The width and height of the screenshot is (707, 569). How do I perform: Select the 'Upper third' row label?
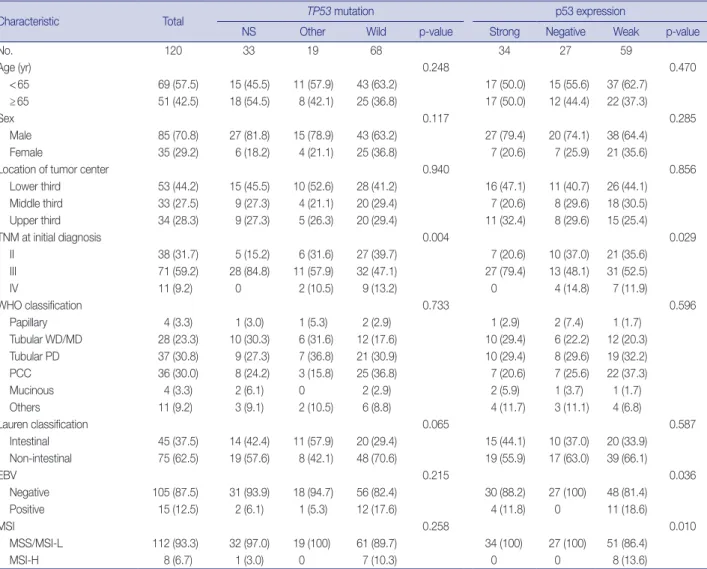click(35, 220)
